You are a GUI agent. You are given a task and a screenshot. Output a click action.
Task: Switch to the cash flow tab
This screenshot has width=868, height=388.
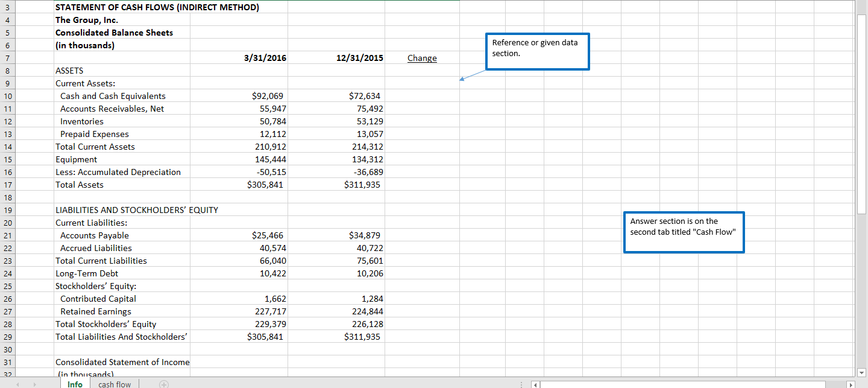tap(114, 384)
